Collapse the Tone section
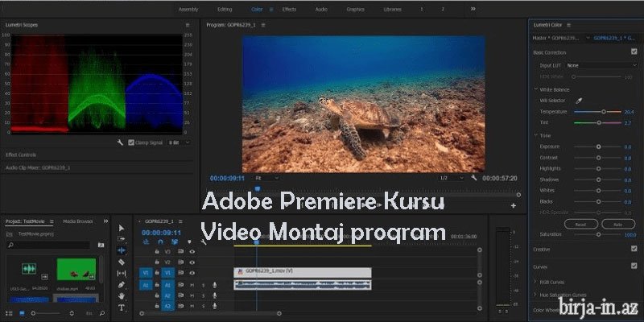The image size is (644, 322). click(x=536, y=135)
